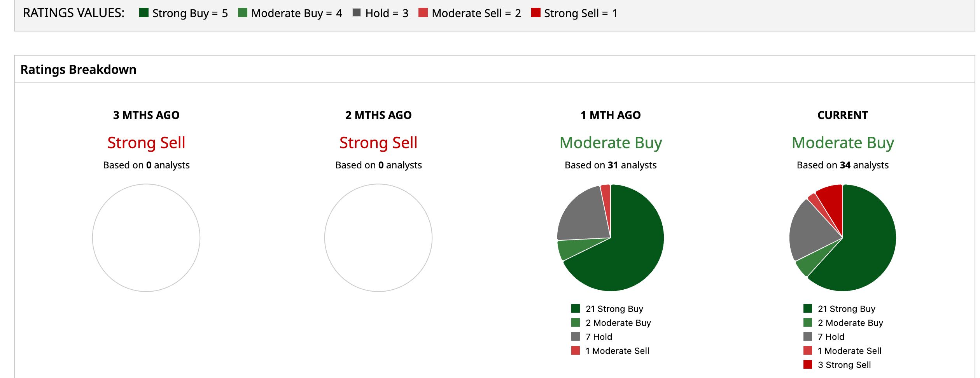Select the empty 2 MTHS AGO pie chart

click(x=378, y=238)
